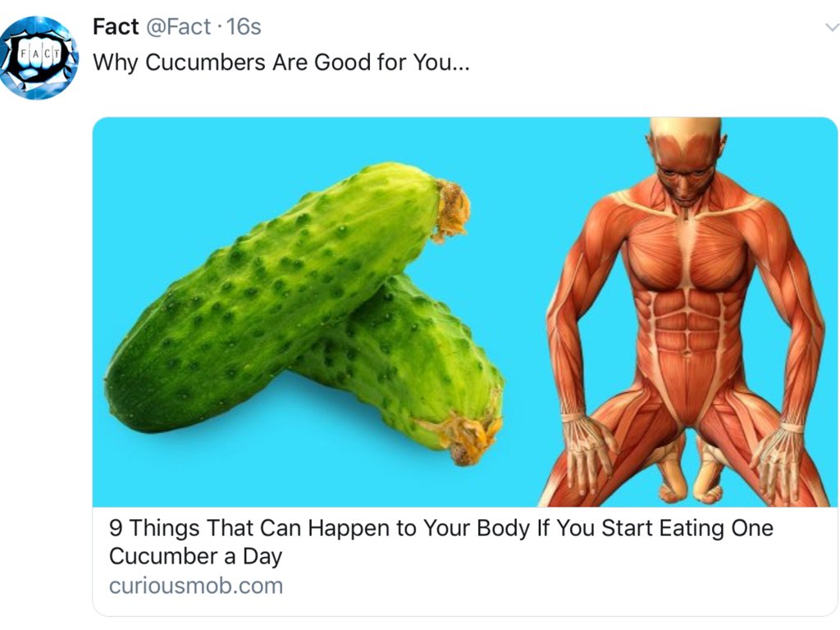Viewport: 840px width, 630px height.
Task: Tap the 'Cucumber a Day' headline line
Action: coord(195,556)
